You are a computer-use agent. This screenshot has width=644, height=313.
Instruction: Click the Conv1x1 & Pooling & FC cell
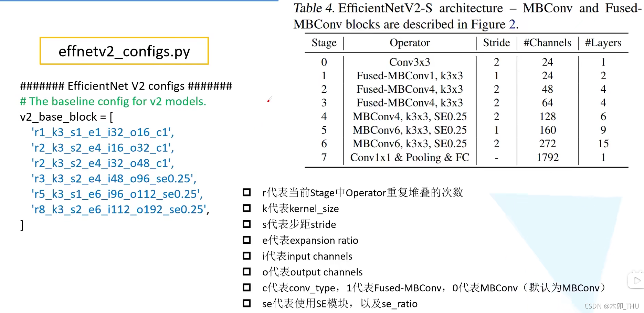coord(410,157)
